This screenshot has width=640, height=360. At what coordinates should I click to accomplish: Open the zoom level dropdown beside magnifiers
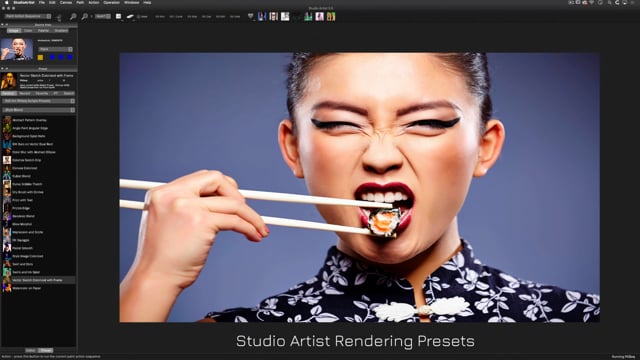[x=102, y=16]
